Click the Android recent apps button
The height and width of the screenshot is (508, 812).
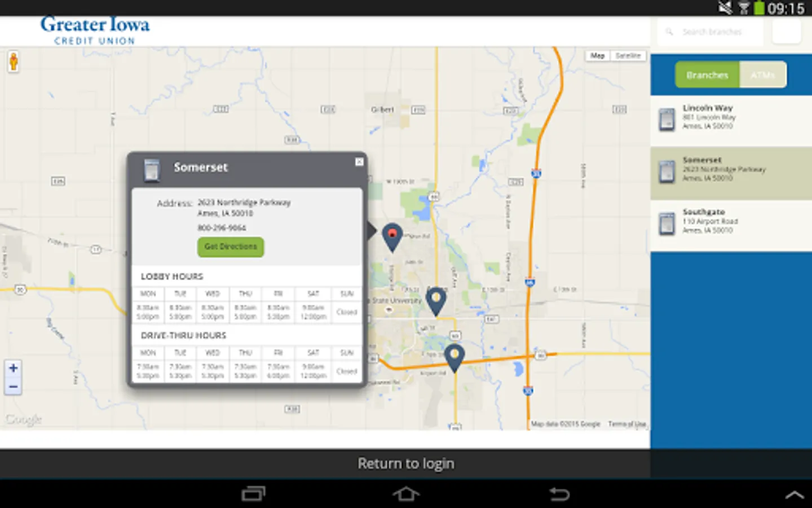[253, 494]
